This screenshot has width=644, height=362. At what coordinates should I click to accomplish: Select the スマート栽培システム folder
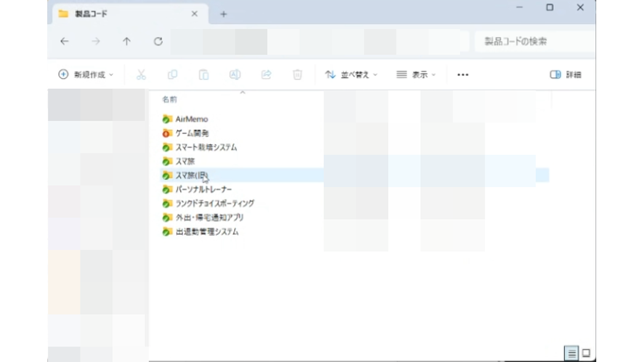click(206, 147)
